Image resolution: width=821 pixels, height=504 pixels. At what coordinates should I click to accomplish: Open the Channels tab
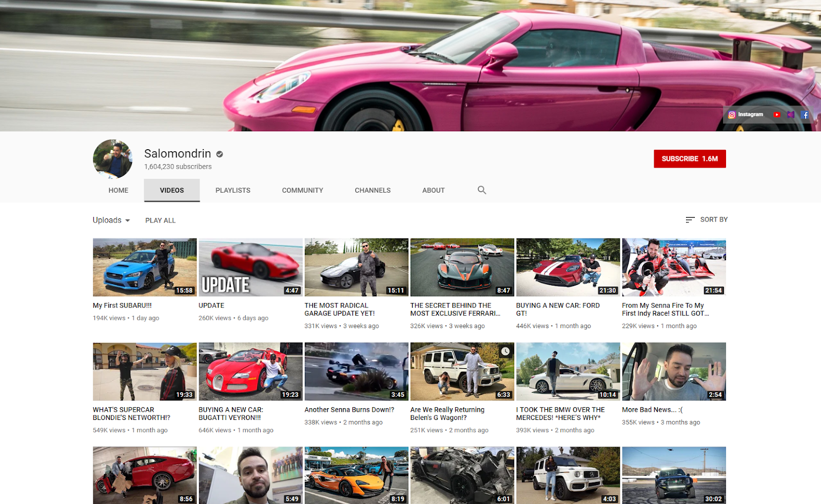tap(373, 190)
